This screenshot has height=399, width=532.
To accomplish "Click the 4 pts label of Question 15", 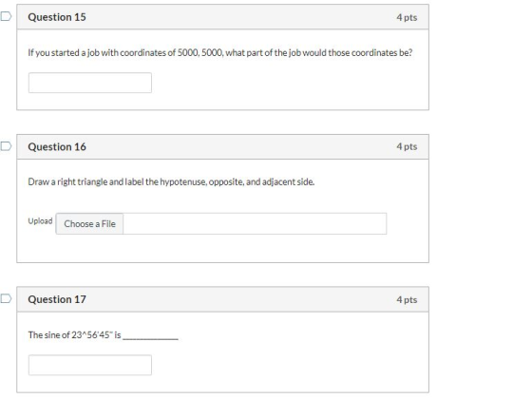I will 407,17.
